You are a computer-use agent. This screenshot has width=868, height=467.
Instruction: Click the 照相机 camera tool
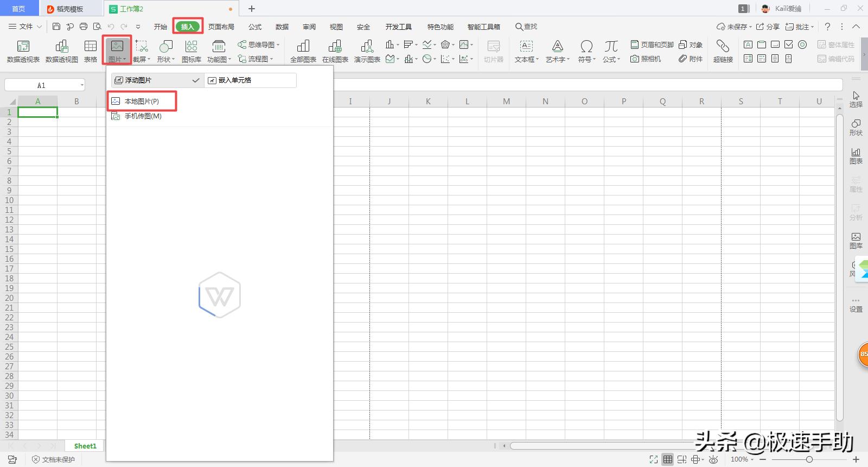(646, 59)
